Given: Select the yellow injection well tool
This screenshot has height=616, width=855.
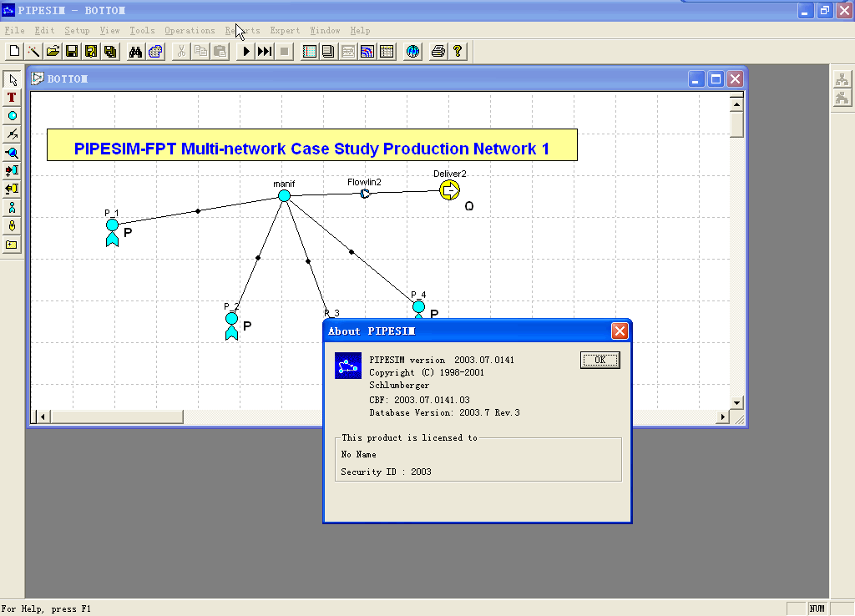Looking at the screenshot, I should (x=12, y=225).
